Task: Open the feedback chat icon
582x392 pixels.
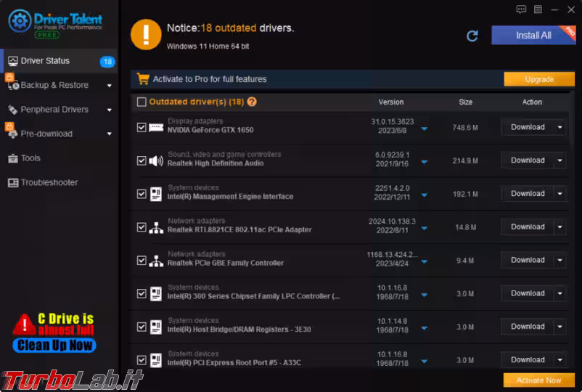Action: [x=521, y=9]
